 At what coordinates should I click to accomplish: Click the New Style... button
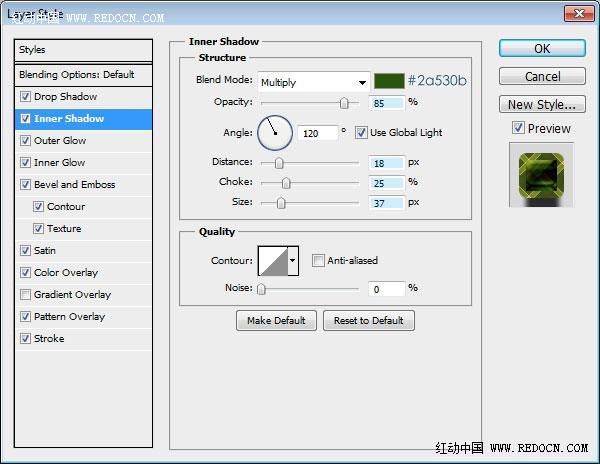tap(542, 104)
